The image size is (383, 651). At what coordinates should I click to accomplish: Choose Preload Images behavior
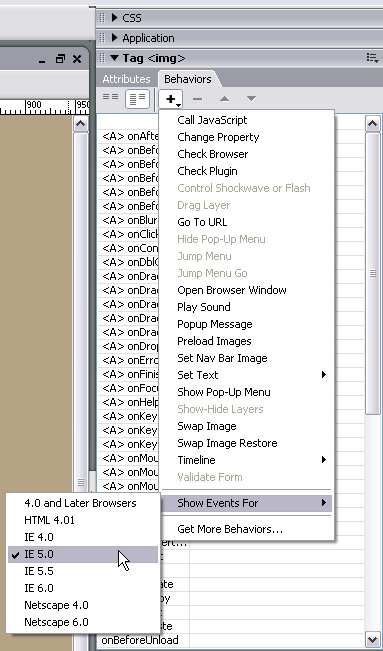pyautogui.click(x=214, y=341)
